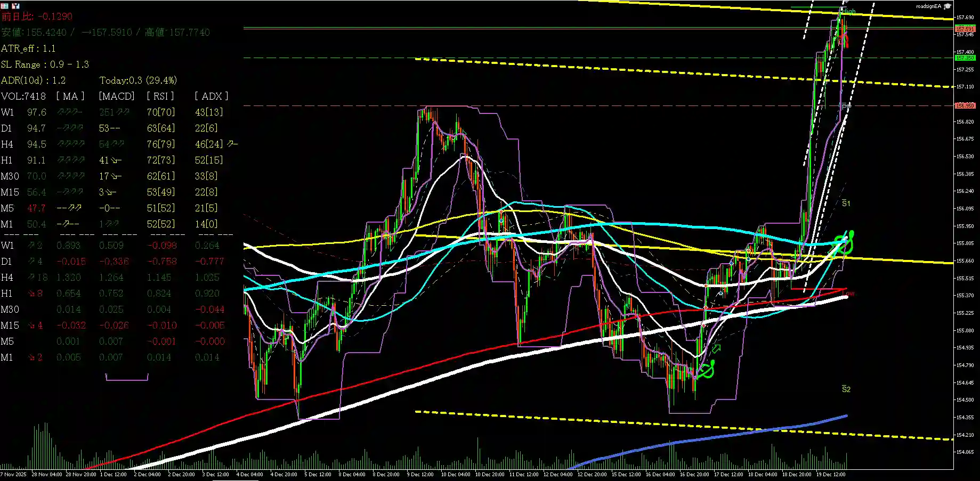This screenshot has height=481, width=980.
Task: Click the S2 support level marker
Action: pyautogui.click(x=846, y=389)
